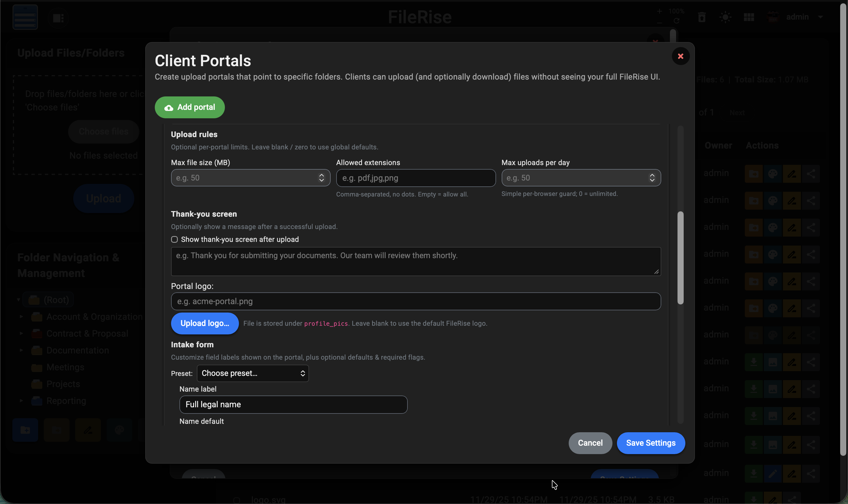Open the folder color palette icon
Image resolution: width=848 pixels, height=504 pixels.
pos(119,430)
